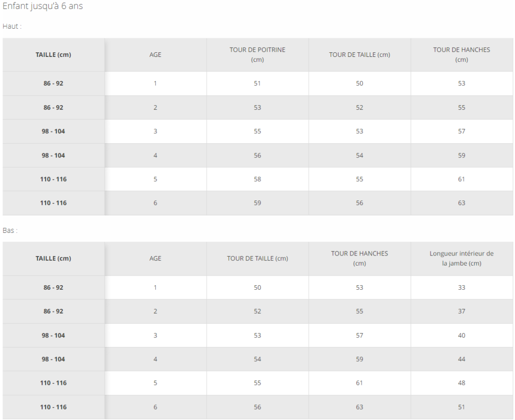Click the AGE header in Haut table
The width and height of the screenshot is (515, 420).
pos(155,55)
